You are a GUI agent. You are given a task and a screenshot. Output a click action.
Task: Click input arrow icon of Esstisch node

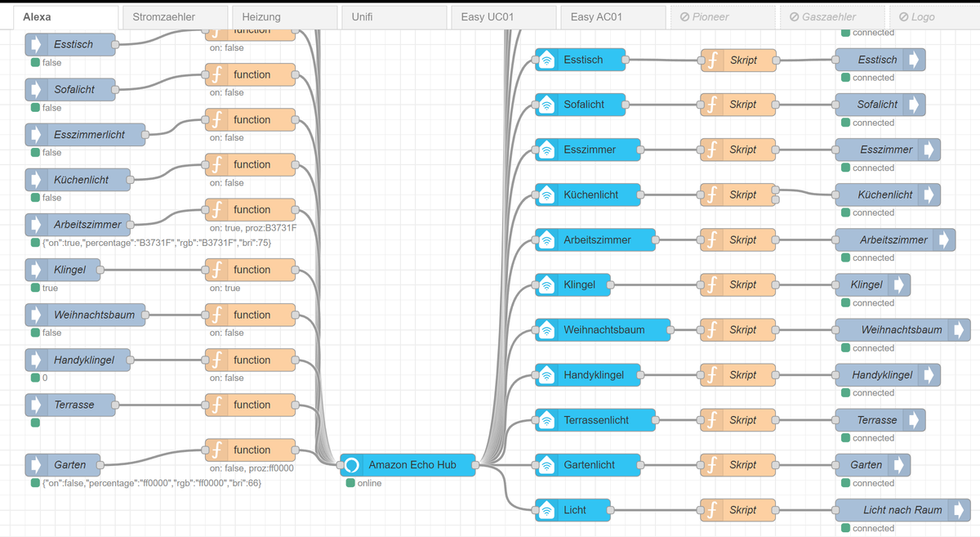pos(36,45)
